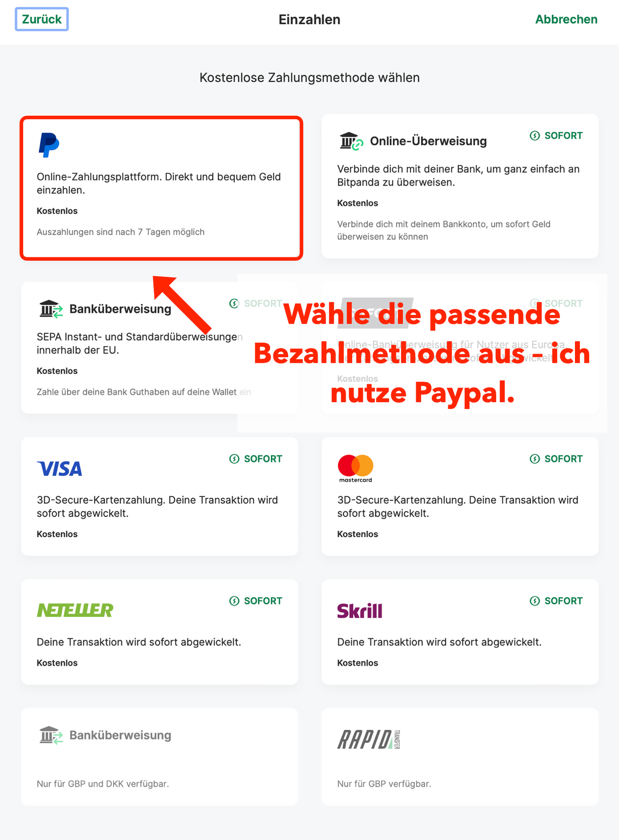Tap the SEPA Banküberweisung bank icon
Image resolution: width=619 pixels, height=840 pixels.
[51, 309]
